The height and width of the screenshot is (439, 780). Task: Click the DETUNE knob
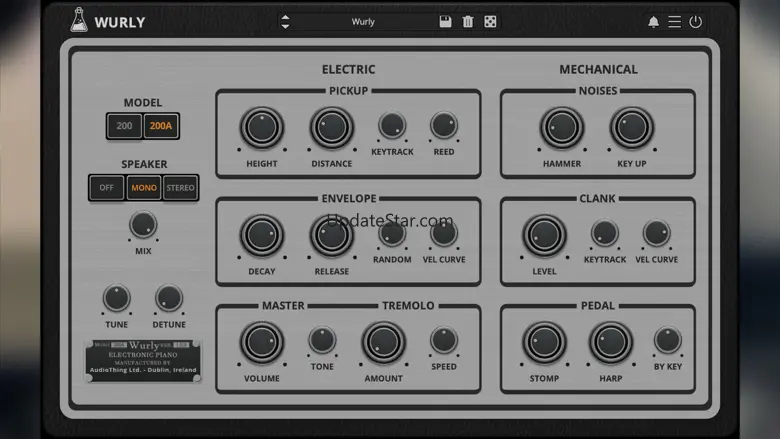pyautogui.click(x=169, y=298)
